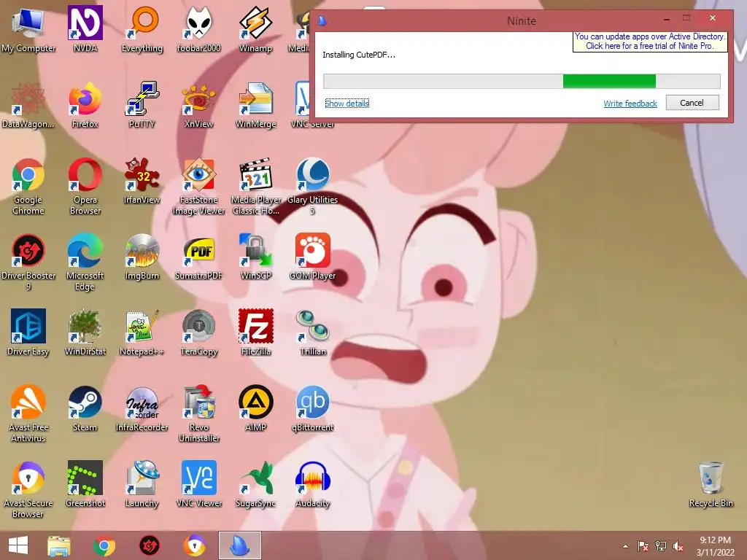Select the XnView desktop icon
The width and height of the screenshot is (747, 560).
[x=198, y=105]
